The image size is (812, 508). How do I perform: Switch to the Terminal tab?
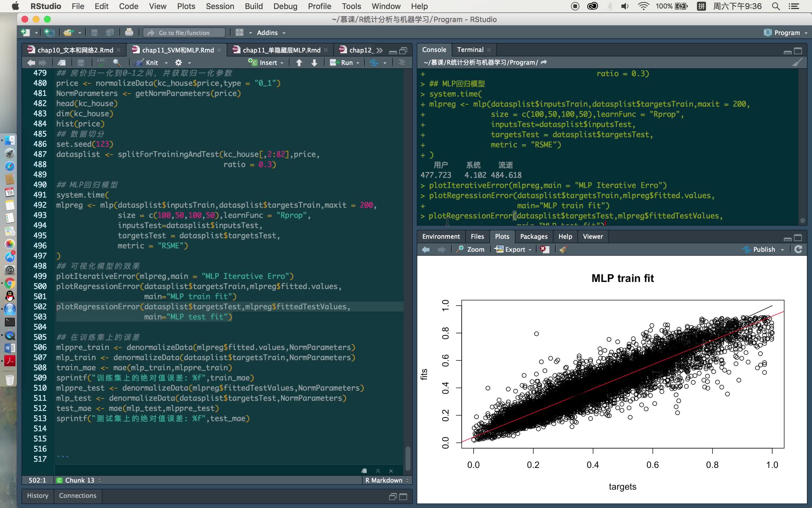(470, 50)
